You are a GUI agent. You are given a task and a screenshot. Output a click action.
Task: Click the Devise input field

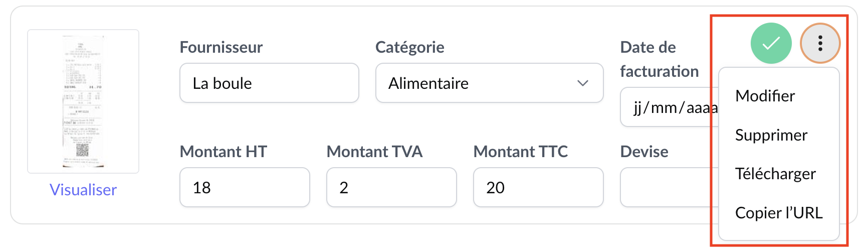[x=667, y=187]
